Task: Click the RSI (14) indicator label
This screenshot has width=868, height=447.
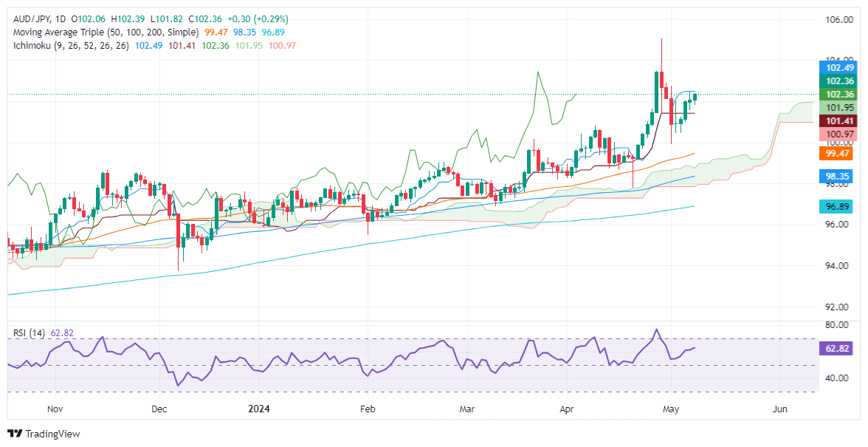Action: click(27, 333)
